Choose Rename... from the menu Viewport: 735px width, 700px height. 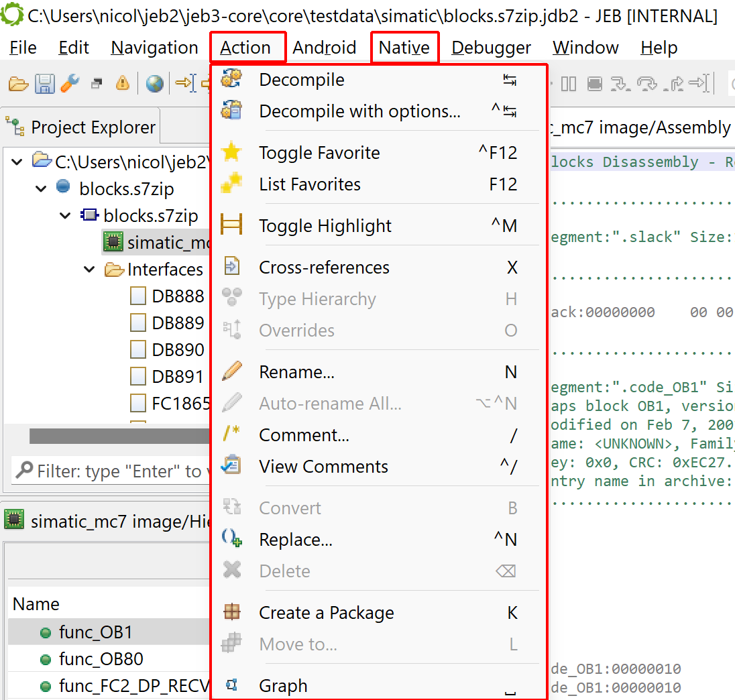[379, 372]
